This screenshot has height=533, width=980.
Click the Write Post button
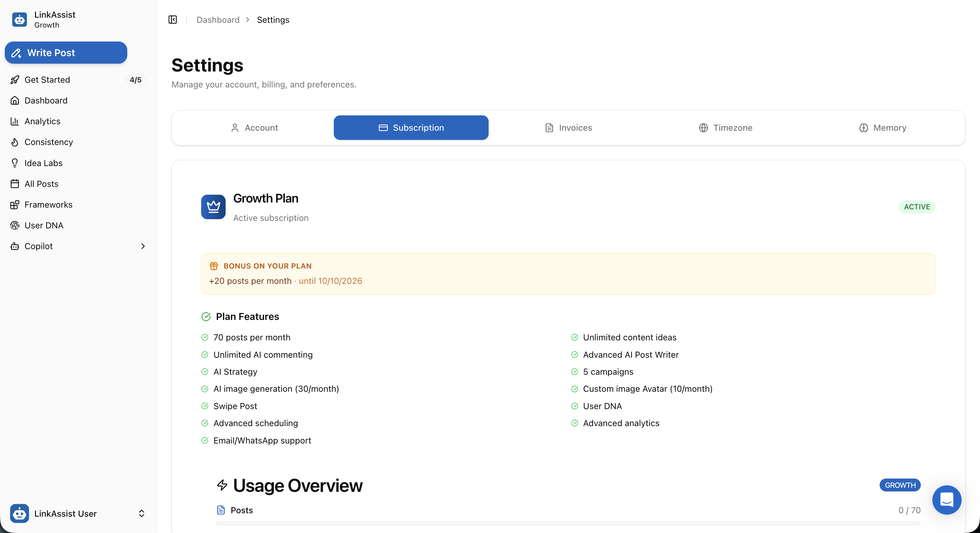(66, 52)
